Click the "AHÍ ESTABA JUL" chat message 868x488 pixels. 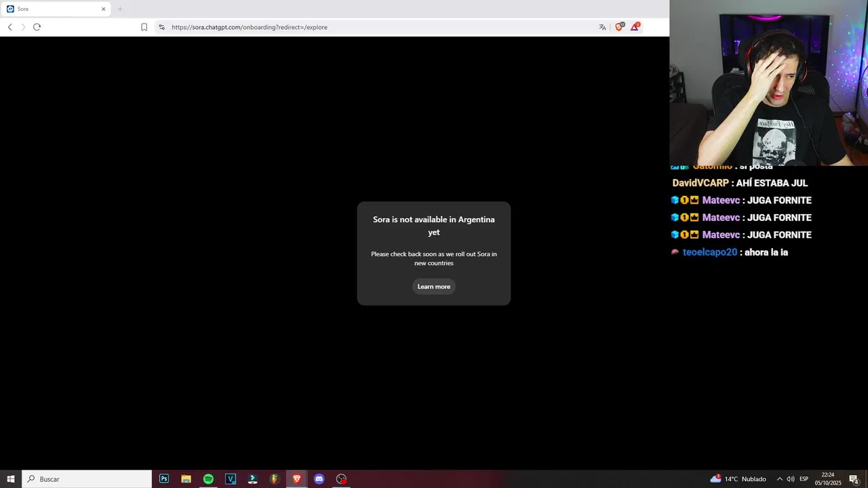point(772,183)
